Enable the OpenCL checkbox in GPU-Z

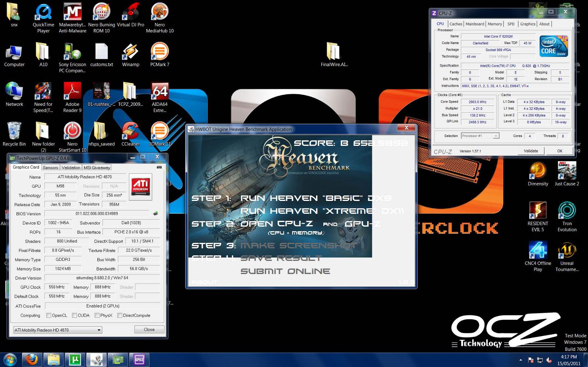(49, 315)
